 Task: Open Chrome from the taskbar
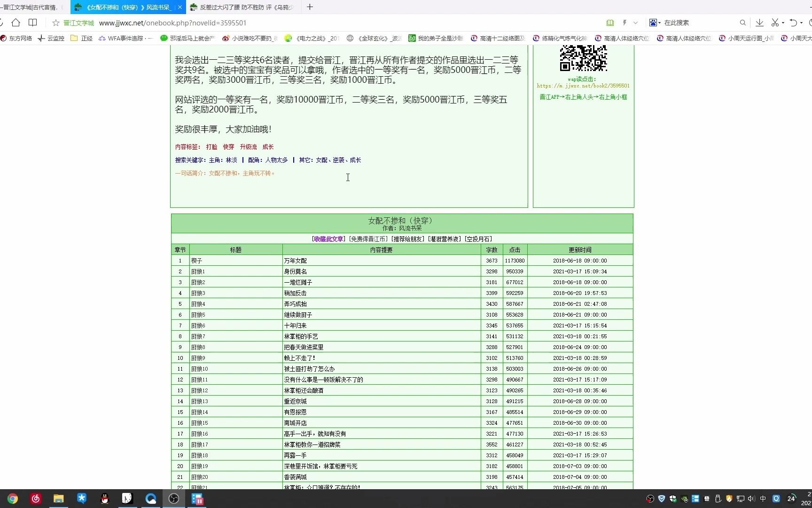13,499
